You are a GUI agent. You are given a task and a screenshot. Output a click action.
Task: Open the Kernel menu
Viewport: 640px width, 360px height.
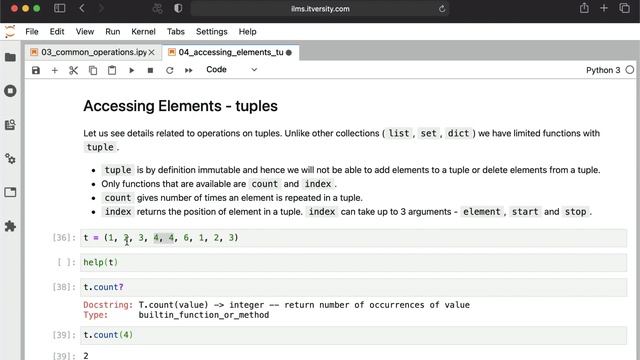(143, 31)
